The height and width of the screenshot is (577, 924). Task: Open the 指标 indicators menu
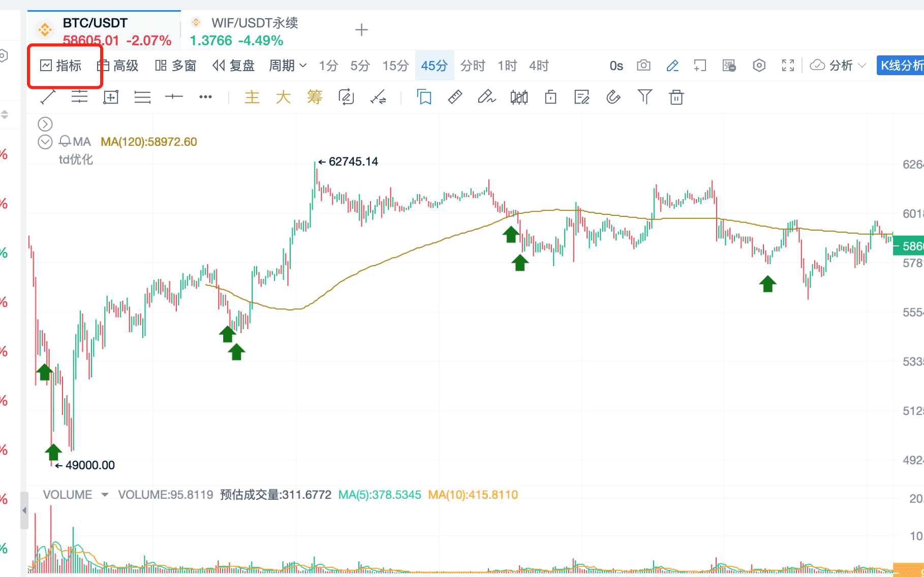[61, 66]
